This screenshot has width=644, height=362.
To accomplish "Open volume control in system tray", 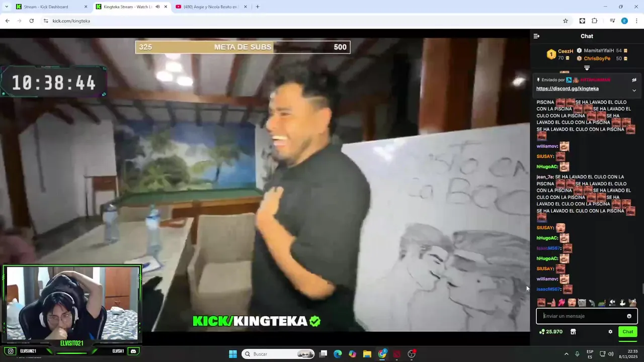I will [x=611, y=354].
